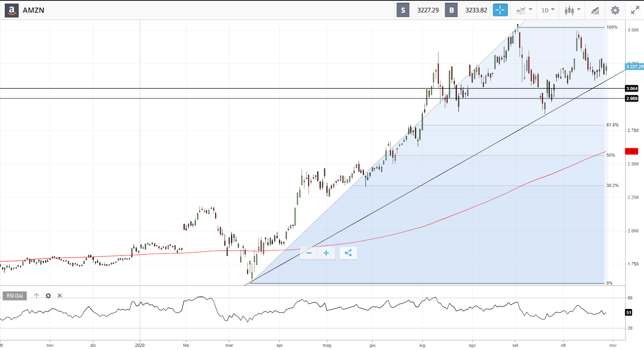The image size is (644, 350).
Task: Click the 'mar' month axis label
Action: (x=229, y=345)
